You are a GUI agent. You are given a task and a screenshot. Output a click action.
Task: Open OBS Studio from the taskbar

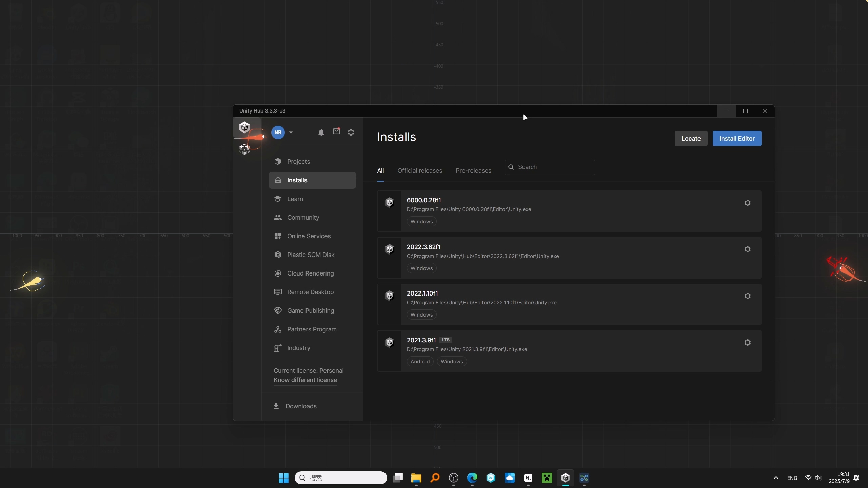click(x=454, y=478)
